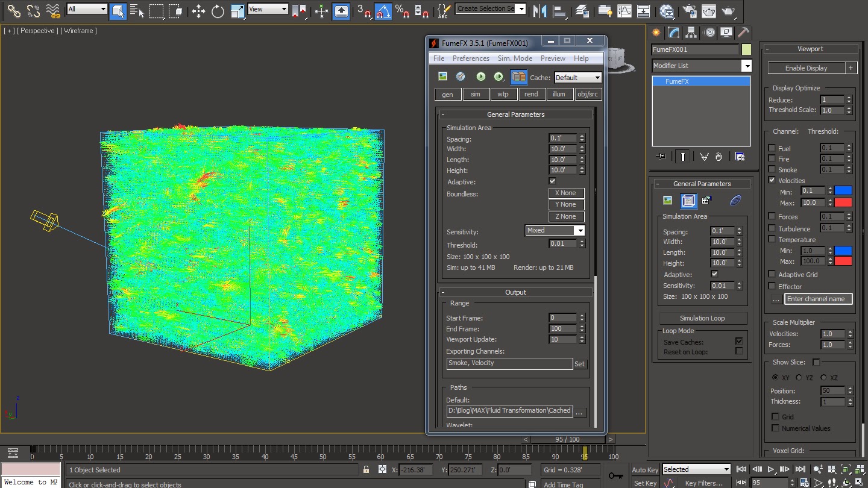This screenshot has width=868, height=488.
Task: Open the FumeFX preview window image icon
Action: pyautogui.click(x=443, y=77)
